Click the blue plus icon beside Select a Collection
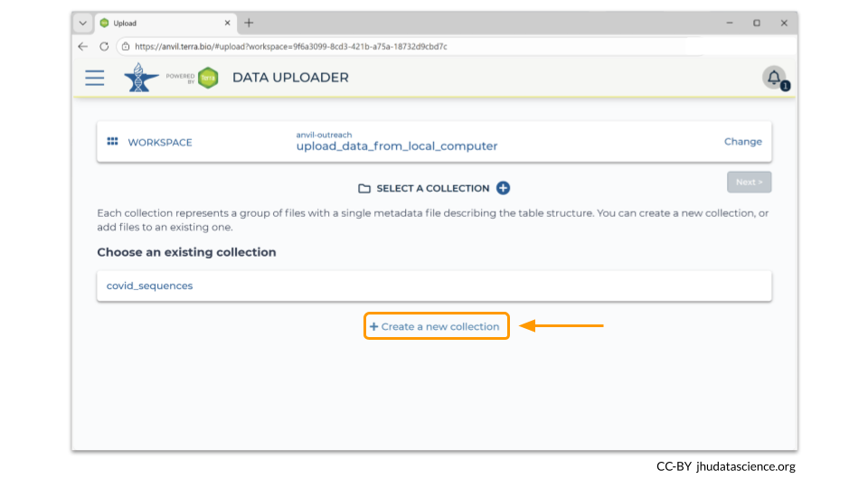 [x=503, y=188]
